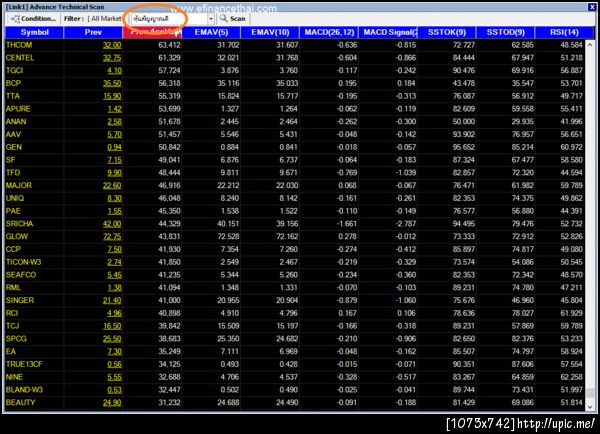
Task: Open GLOW previous price link 72.75
Action: 112,236
